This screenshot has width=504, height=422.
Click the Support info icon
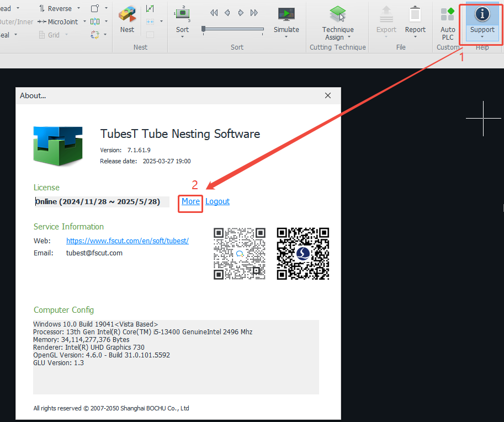482,14
